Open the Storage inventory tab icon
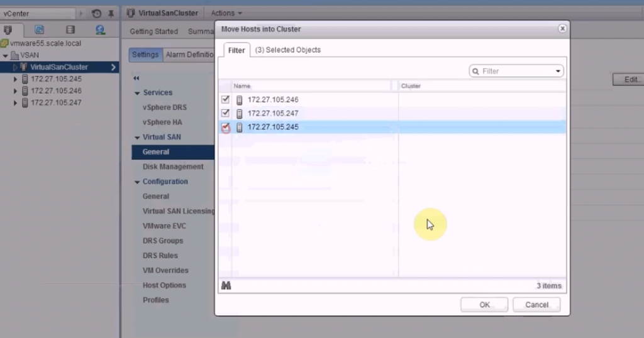644x338 pixels. [x=70, y=30]
